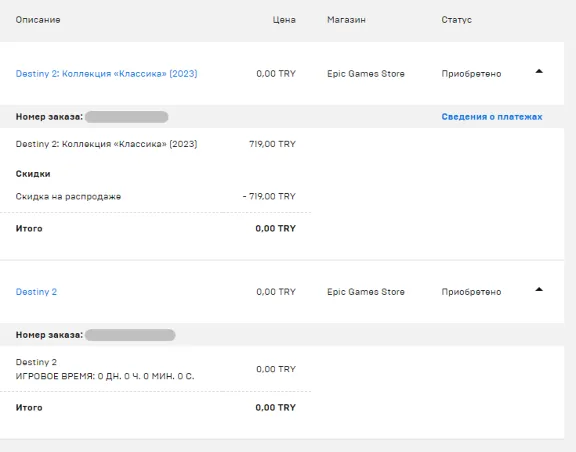Viewport: 576px width, 452px height.
Task: Collapse the Destiny 2 Classic Collection order row
Action: (x=539, y=71)
